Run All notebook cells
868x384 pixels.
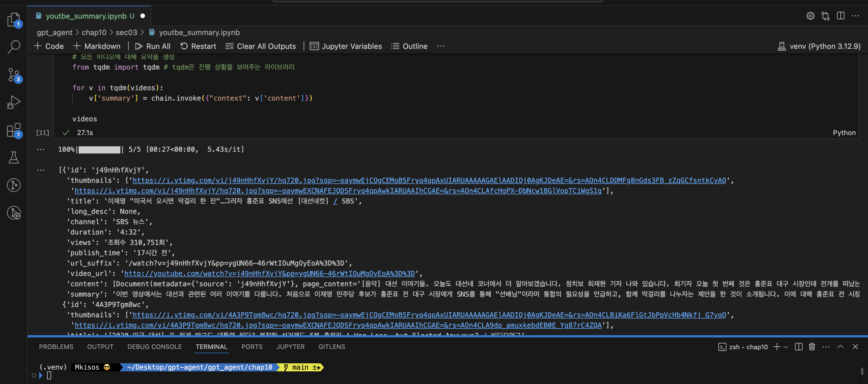(153, 46)
